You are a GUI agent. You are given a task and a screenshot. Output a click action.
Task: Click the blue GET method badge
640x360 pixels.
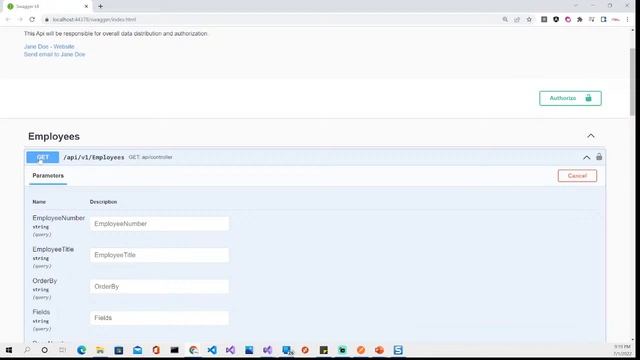(43, 157)
